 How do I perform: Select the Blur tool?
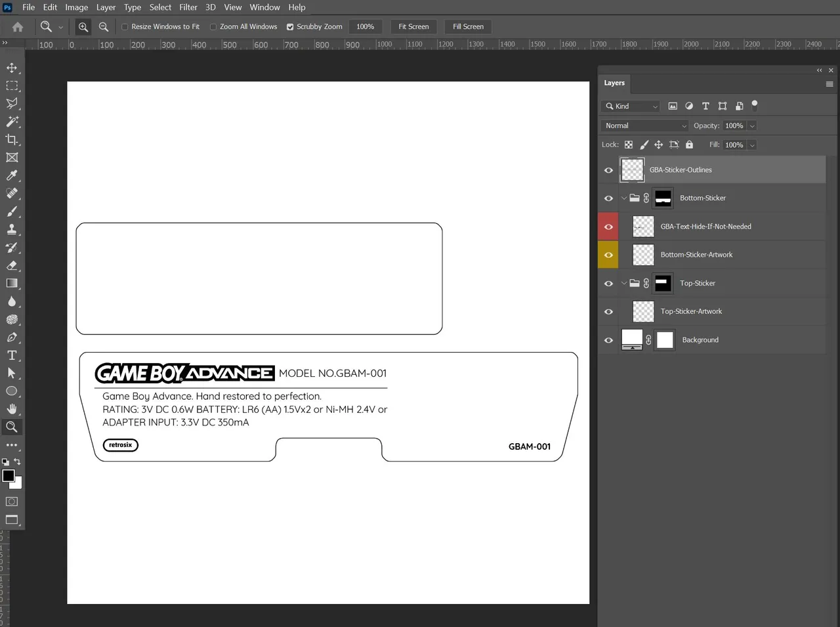(12, 301)
